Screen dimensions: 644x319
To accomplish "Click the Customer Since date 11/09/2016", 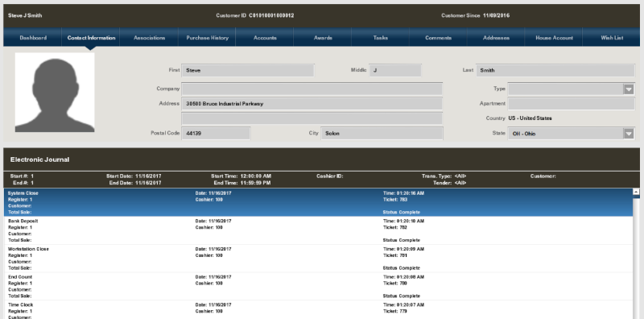I will 496,15.
